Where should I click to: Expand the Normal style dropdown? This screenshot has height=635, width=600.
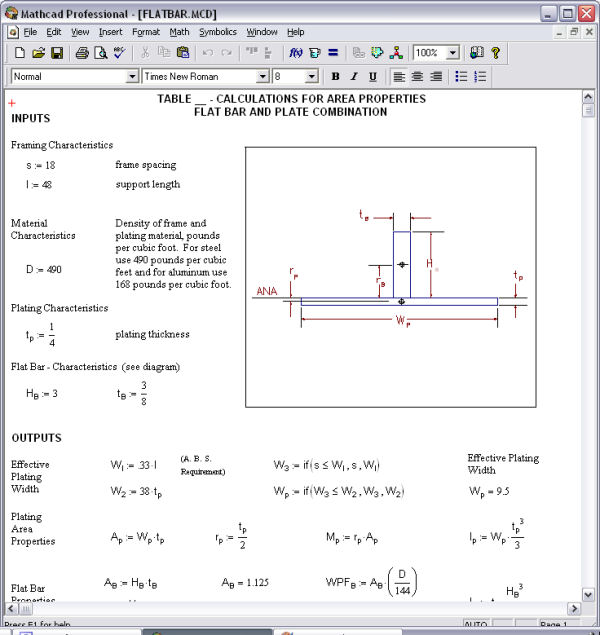(x=132, y=77)
